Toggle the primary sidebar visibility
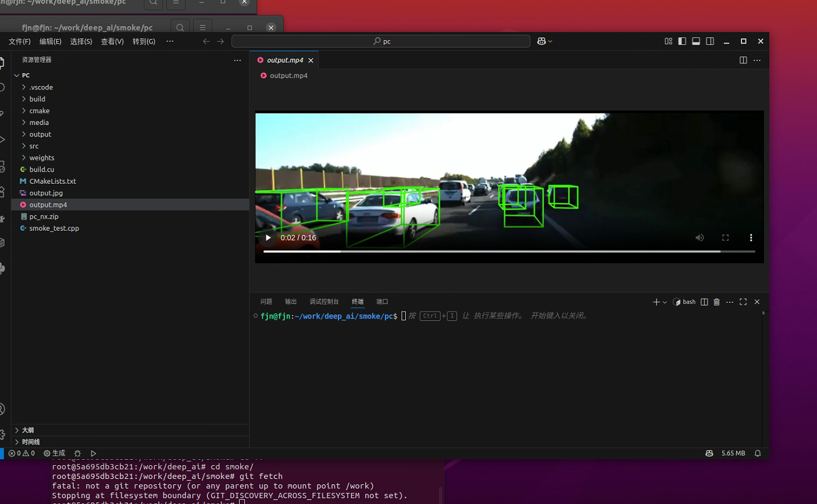This screenshot has width=817, height=504. (x=682, y=41)
